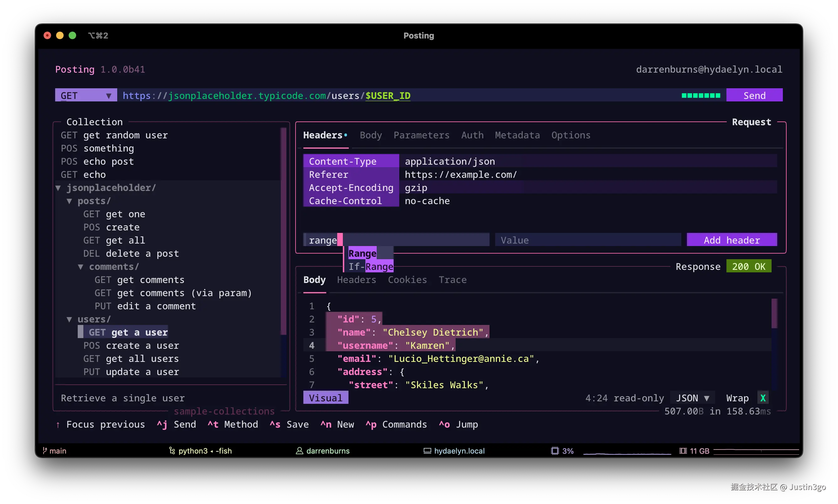
Task: Click the git branch icon beside main
Action: 45,451
